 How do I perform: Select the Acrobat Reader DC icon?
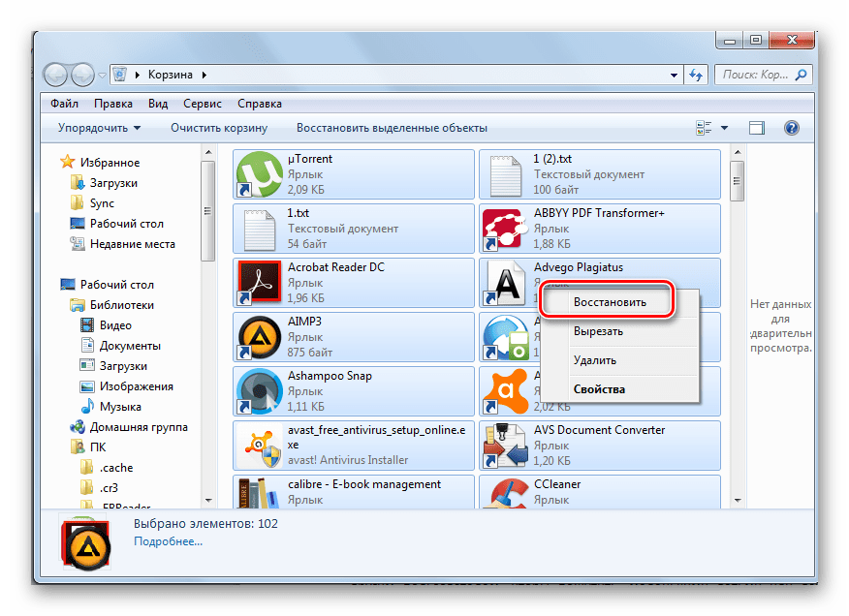point(260,283)
